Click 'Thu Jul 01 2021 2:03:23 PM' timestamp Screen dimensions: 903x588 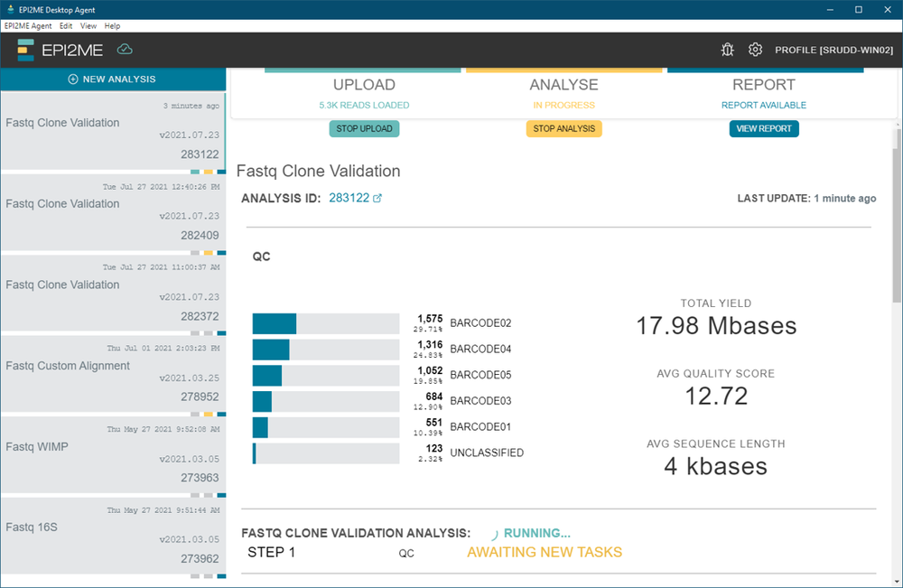(163, 349)
